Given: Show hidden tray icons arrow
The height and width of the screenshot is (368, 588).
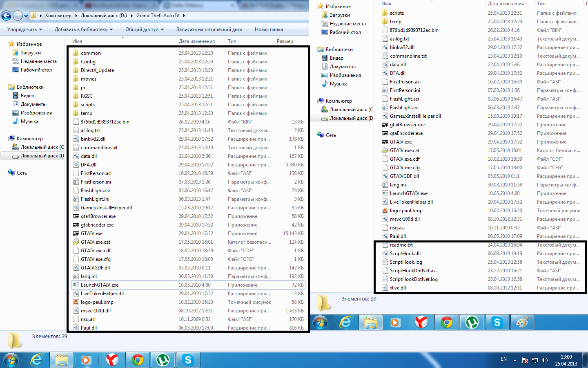Looking at the screenshot, I should point(515,360).
